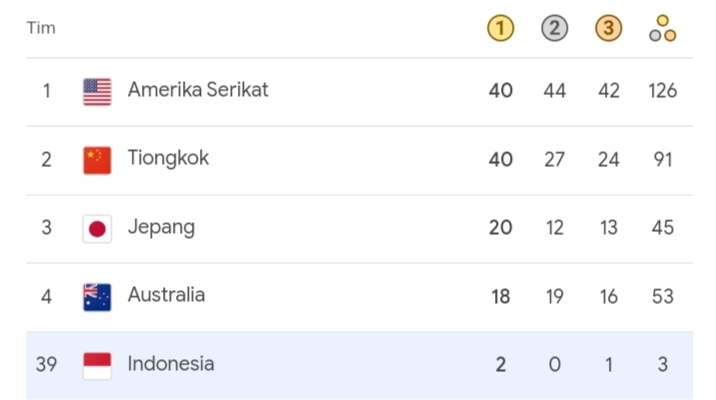Open the Amerika Serikat team link

click(x=198, y=90)
